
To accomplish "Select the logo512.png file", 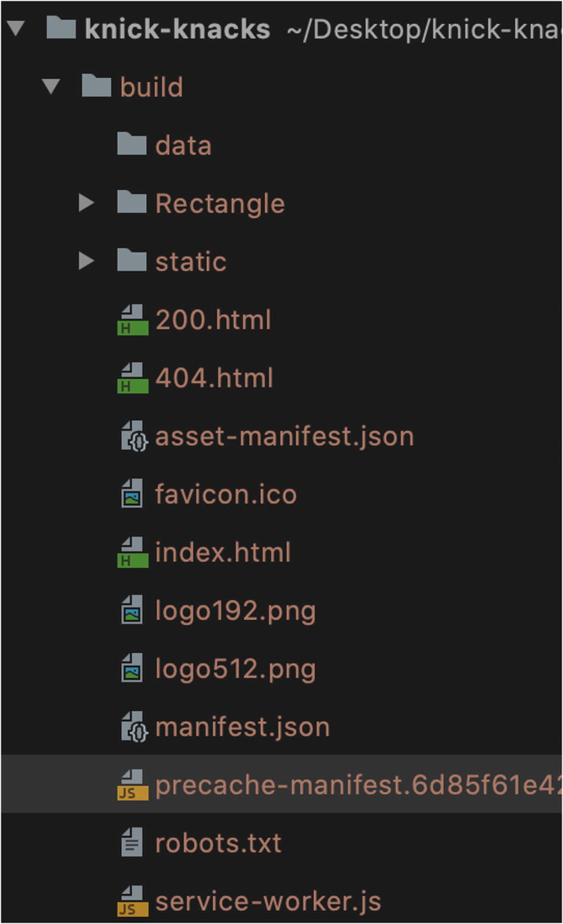I will (235, 669).
